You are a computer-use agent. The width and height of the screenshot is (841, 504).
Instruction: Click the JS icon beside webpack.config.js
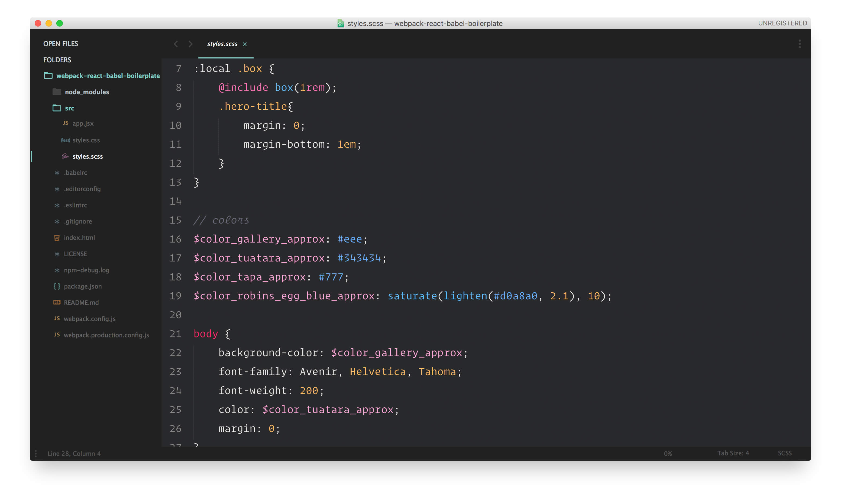coord(57,318)
